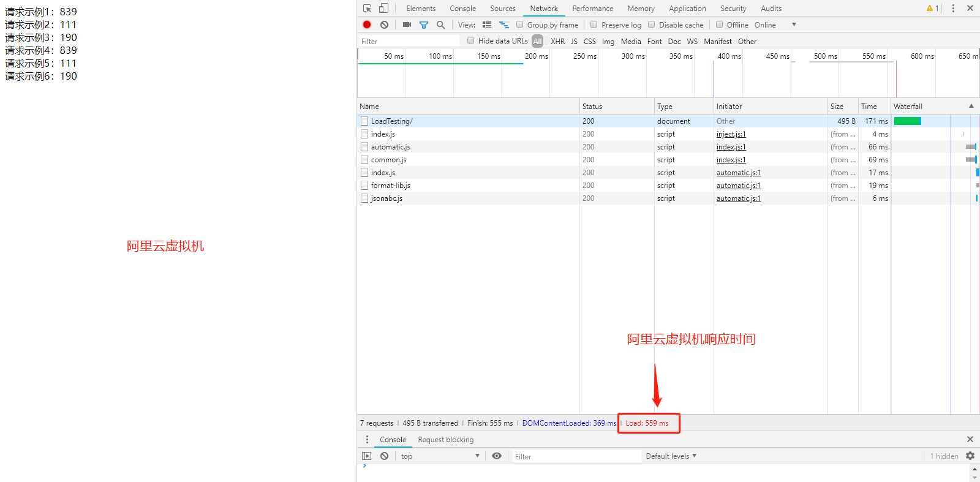Image resolution: width=980 pixels, height=482 pixels.
Task: Check the Disable cache checkbox
Action: tap(651, 24)
